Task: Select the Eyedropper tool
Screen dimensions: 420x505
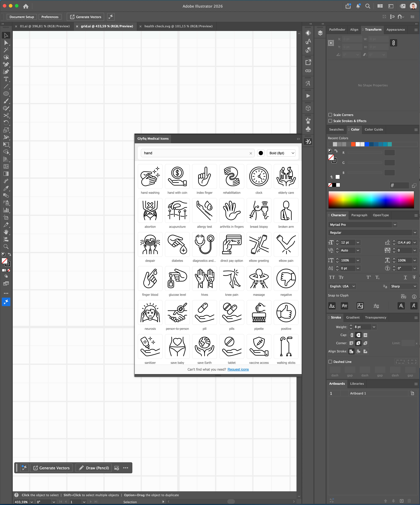Action: click(6, 188)
